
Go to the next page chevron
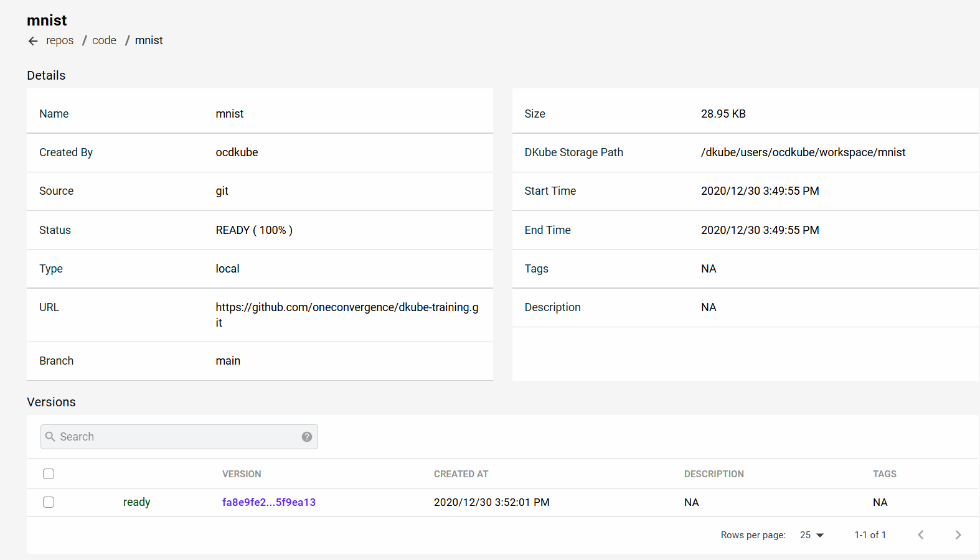click(x=958, y=535)
